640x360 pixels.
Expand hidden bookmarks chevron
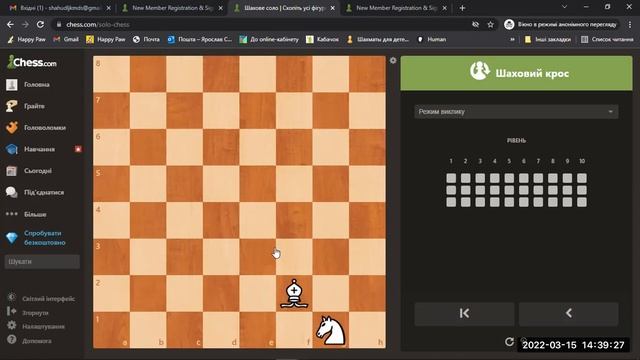[512, 40]
